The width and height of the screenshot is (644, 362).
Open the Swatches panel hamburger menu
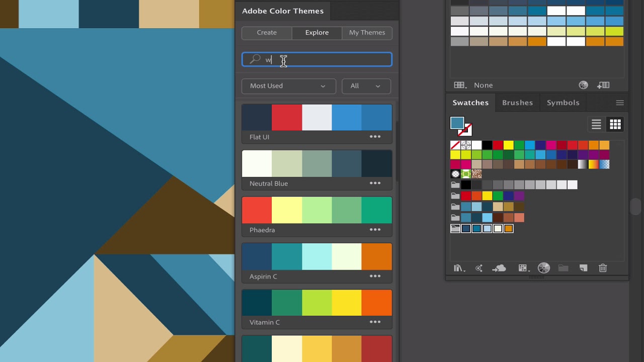tap(620, 103)
